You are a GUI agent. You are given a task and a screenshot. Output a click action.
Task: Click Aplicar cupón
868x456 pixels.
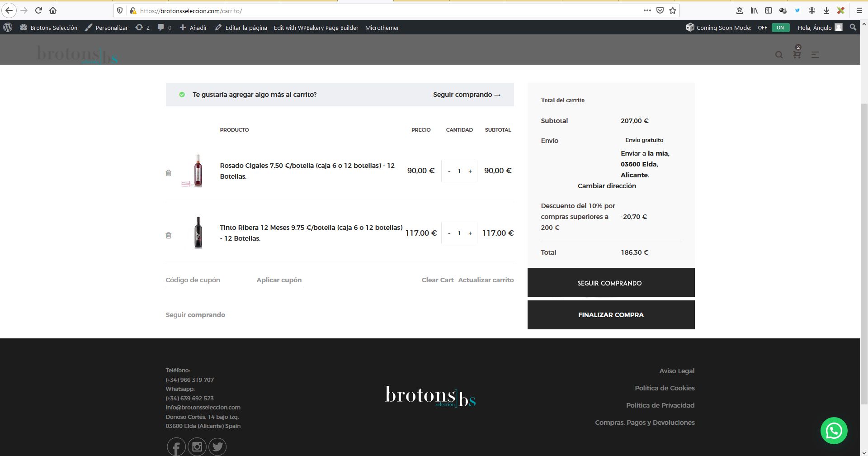point(279,280)
